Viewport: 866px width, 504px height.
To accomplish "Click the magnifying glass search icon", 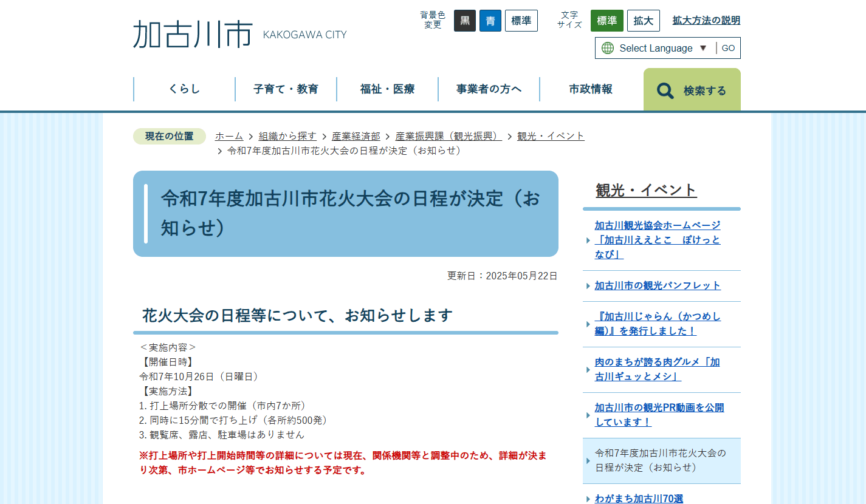I will pyautogui.click(x=665, y=91).
